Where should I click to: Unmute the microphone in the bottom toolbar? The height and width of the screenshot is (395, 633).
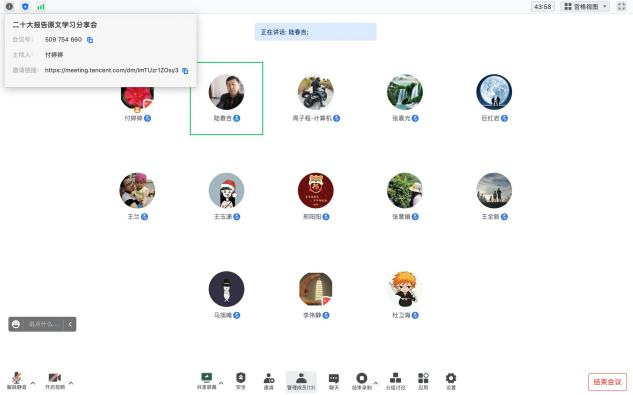[17, 380]
